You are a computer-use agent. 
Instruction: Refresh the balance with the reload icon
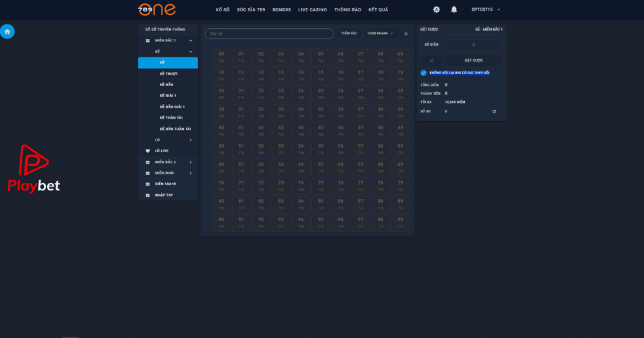494,112
